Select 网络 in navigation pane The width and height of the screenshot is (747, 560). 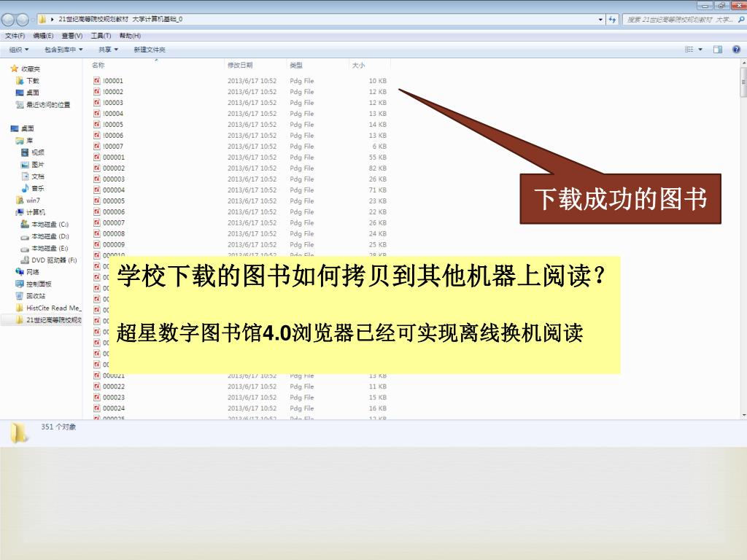pyautogui.click(x=27, y=272)
